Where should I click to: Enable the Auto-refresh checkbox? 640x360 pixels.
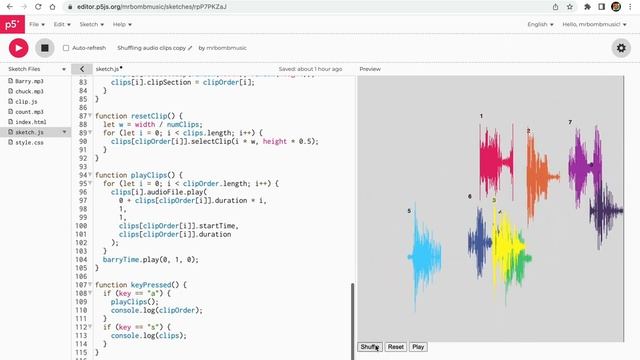[x=66, y=48]
